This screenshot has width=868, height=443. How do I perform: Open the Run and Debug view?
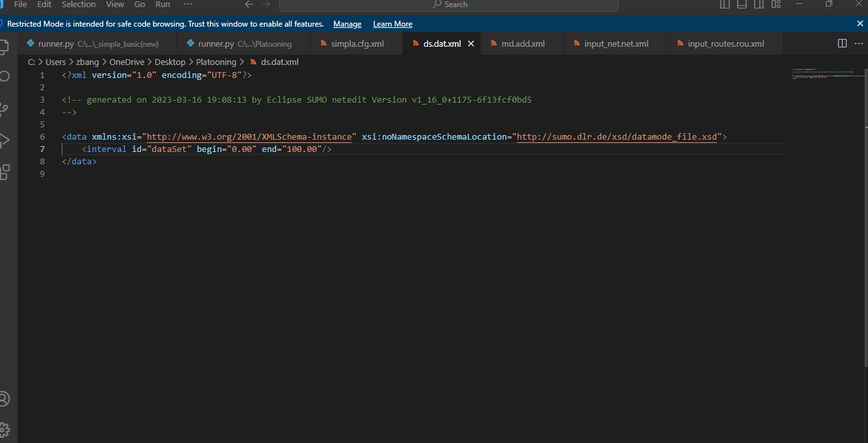(x=4, y=140)
